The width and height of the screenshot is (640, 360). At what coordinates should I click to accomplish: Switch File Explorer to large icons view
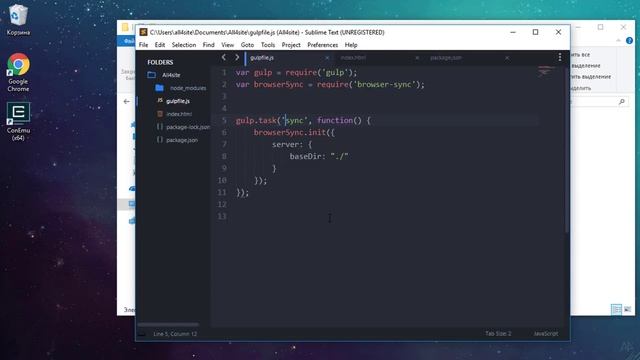tap(627, 309)
